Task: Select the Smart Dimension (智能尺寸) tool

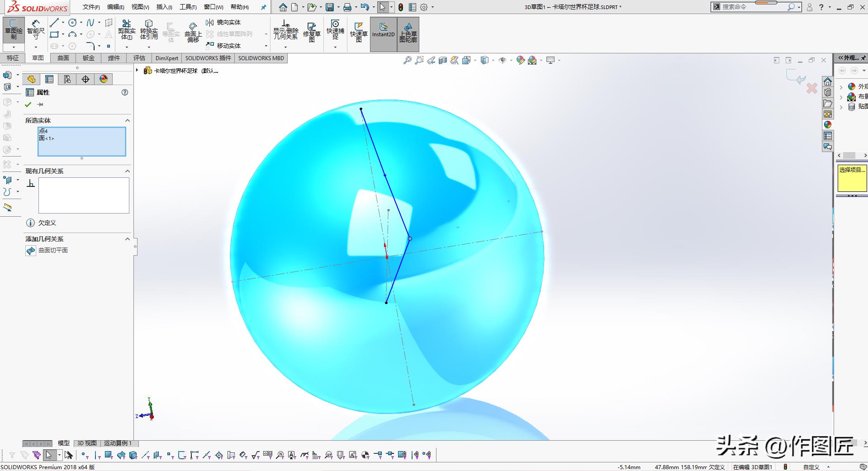Action: (x=36, y=30)
